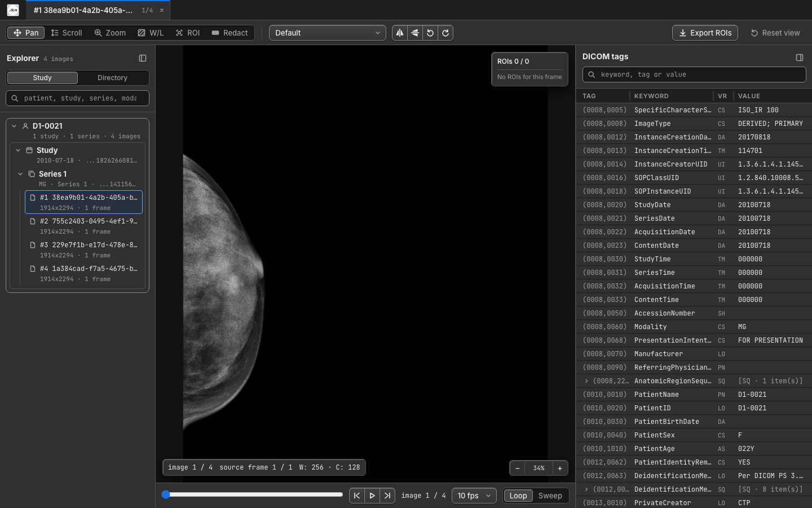The image size is (812, 508).
Task: Collapse patient D1-0021 tree node
Action: (x=14, y=126)
